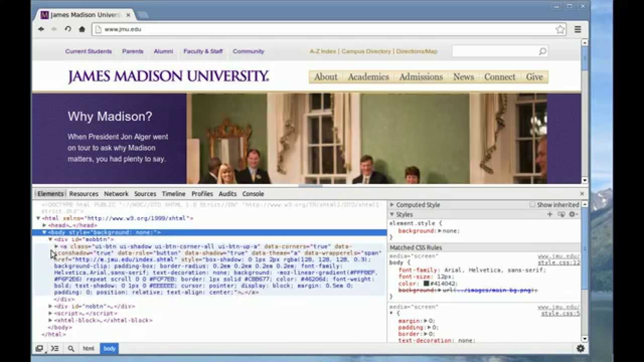This screenshot has width=644, height=362.
Task: Go to the browser home icon
Action: [x=82, y=29]
